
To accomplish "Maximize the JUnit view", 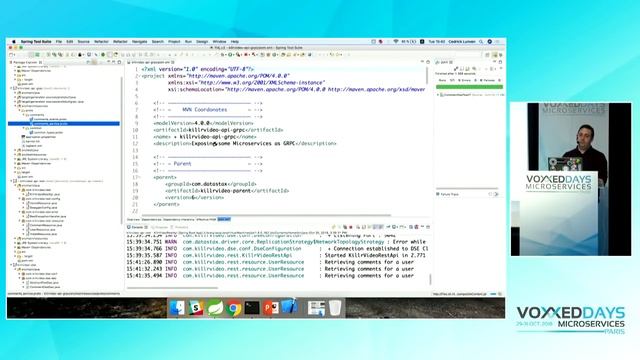I will pyautogui.click(x=500, y=62).
